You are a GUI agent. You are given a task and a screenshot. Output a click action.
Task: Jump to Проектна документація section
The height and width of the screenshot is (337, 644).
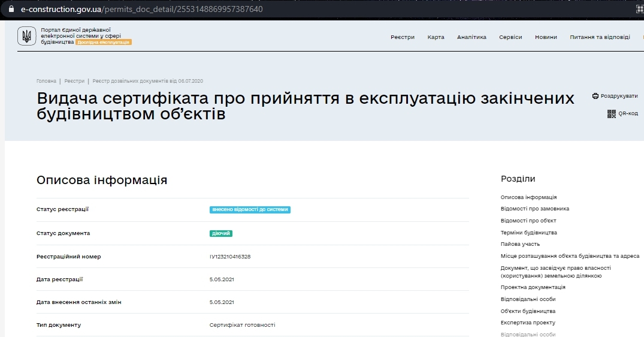(533, 287)
